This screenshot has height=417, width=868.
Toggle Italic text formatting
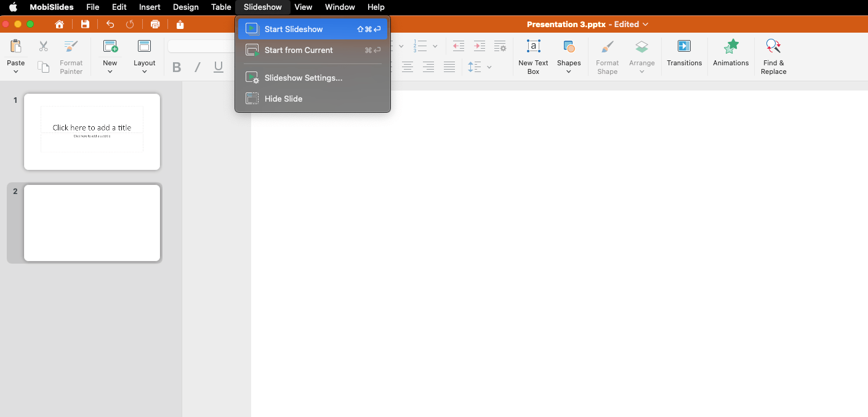(198, 67)
